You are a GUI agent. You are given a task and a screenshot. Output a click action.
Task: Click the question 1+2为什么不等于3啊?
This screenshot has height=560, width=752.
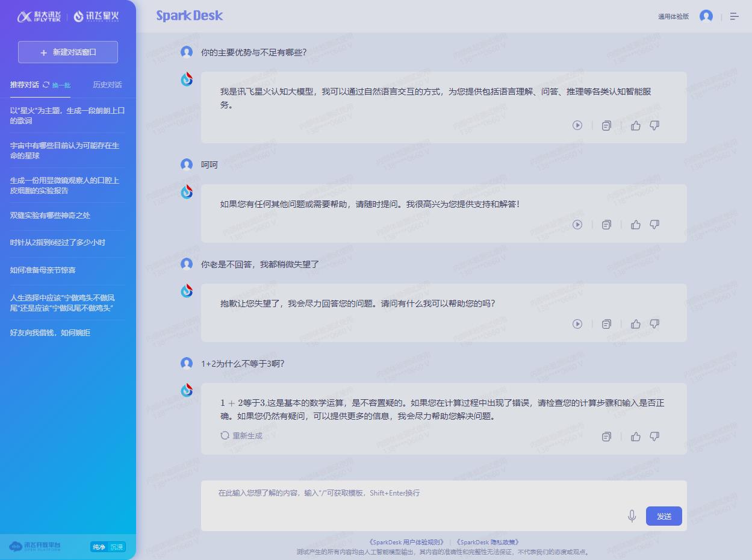(243, 364)
